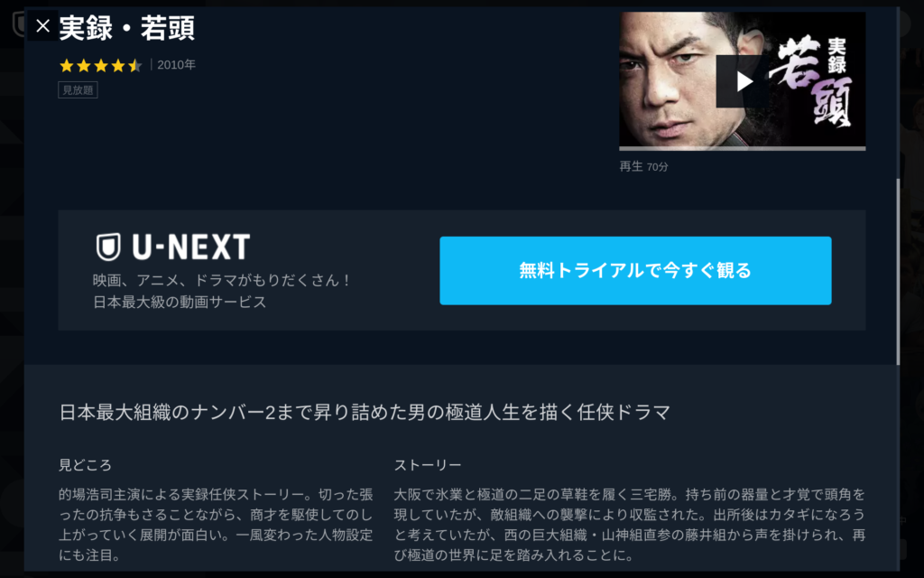924x578 pixels.
Task: Click the U-NEXT wordmark in the banner
Action: point(191,247)
